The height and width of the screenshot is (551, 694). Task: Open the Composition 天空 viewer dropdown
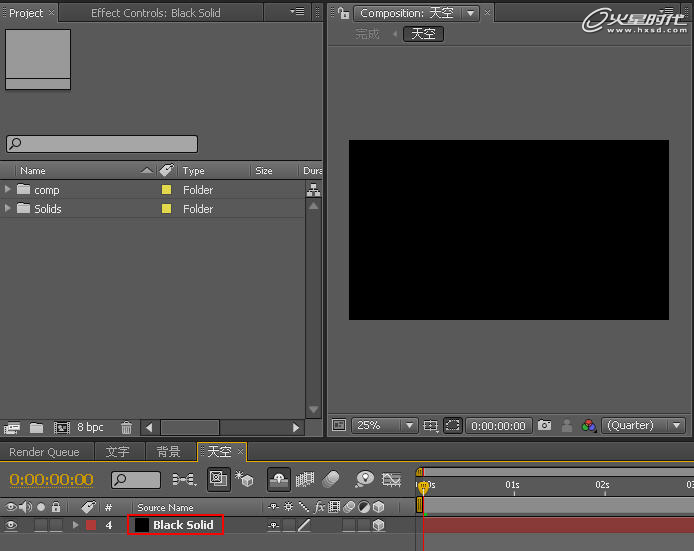click(x=470, y=13)
